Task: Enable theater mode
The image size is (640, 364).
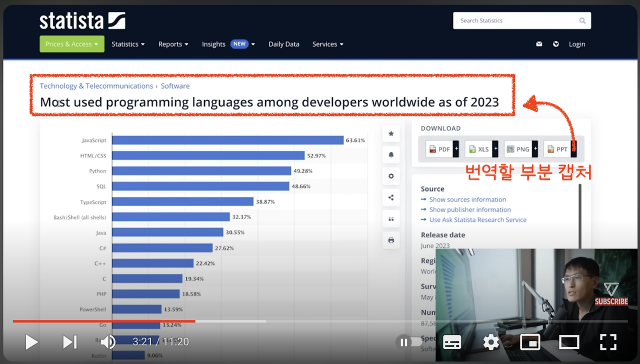Action: [569, 342]
